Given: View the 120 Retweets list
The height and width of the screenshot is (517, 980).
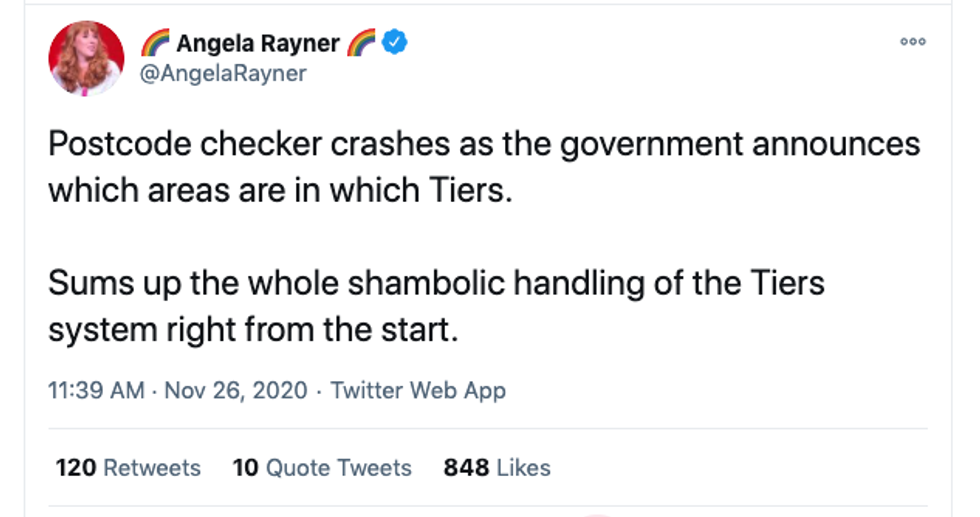Looking at the screenshot, I should pyautogui.click(x=127, y=467).
